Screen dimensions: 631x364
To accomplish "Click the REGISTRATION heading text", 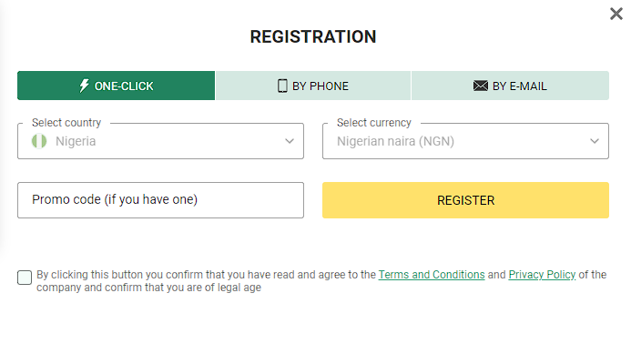I will tap(313, 37).
